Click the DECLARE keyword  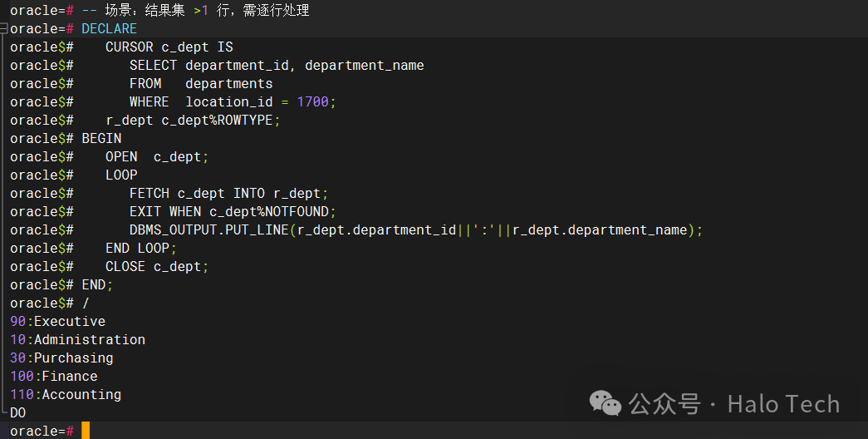click(109, 29)
